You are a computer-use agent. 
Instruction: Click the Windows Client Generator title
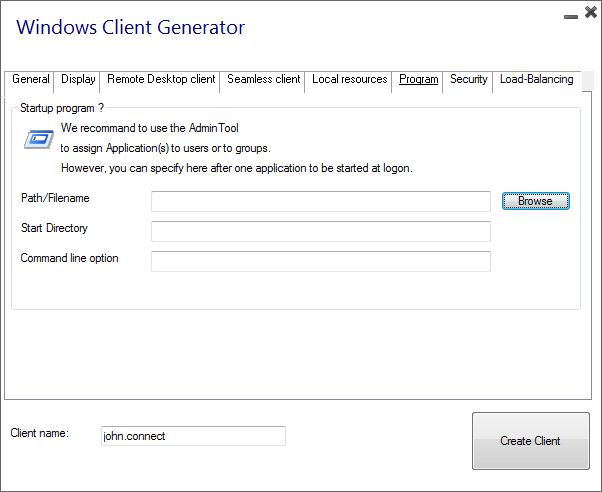click(x=131, y=27)
